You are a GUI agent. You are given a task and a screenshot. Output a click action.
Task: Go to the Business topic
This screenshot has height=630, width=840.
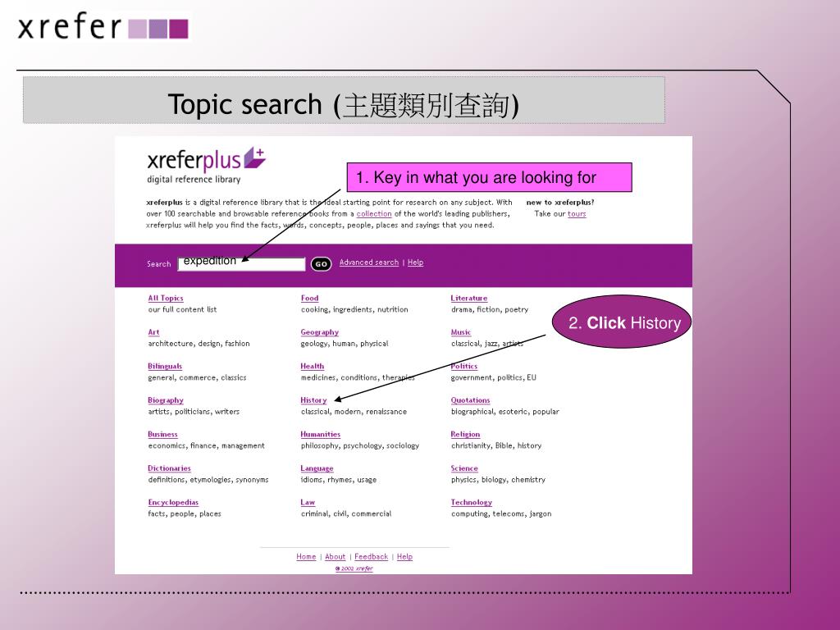pyautogui.click(x=163, y=435)
